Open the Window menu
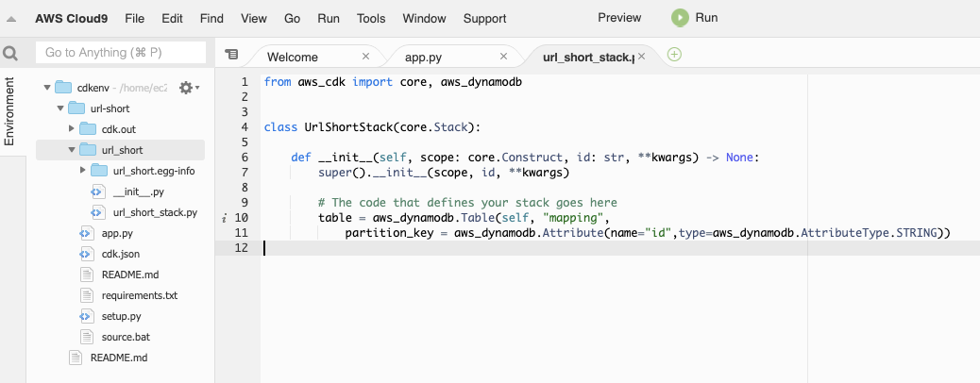980x383 pixels. point(424,18)
